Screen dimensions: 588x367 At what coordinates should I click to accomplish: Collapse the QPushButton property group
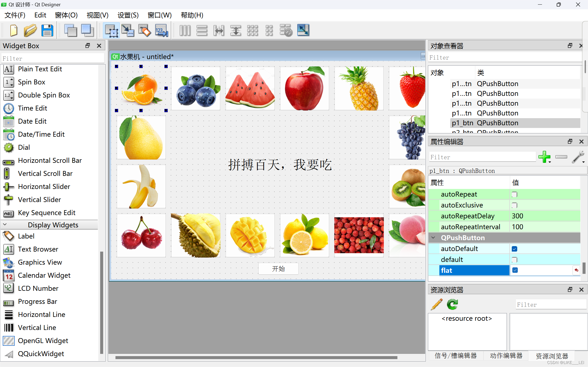click(x=433, y=238)
